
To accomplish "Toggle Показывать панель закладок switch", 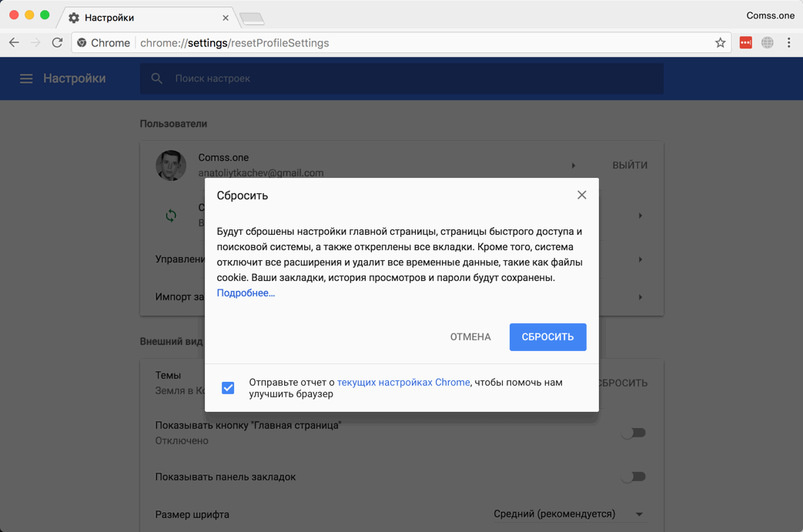I will 634,477.
